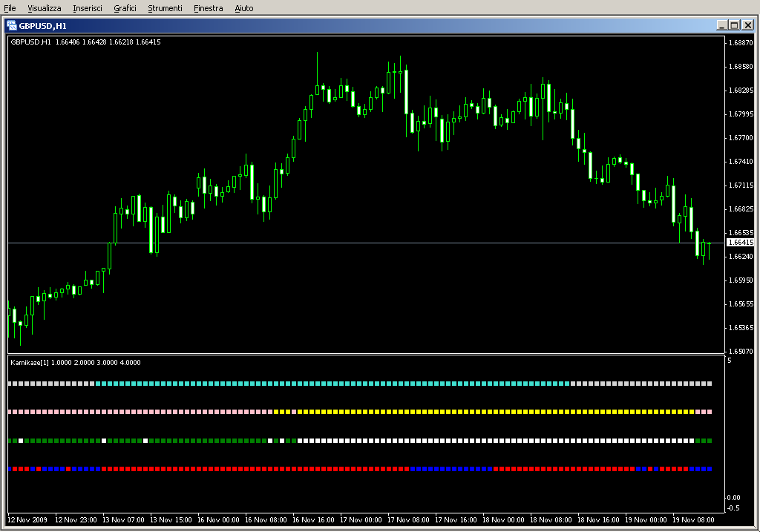Screen dimensions: 760x532
Task: Click the 12 Nov 2009 date label
Action: click(27, 520)
